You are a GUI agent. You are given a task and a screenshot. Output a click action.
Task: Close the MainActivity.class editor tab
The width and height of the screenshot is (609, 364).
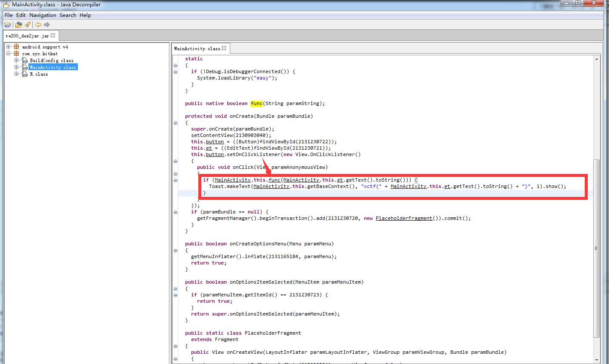(224, 48)
